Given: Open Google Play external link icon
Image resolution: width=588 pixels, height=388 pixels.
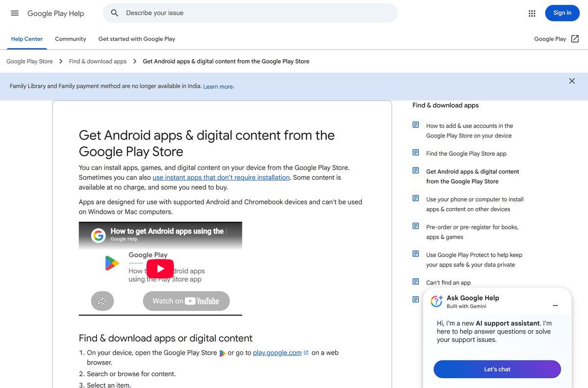Looking at the screenshot, I should [x=575, y=39].
